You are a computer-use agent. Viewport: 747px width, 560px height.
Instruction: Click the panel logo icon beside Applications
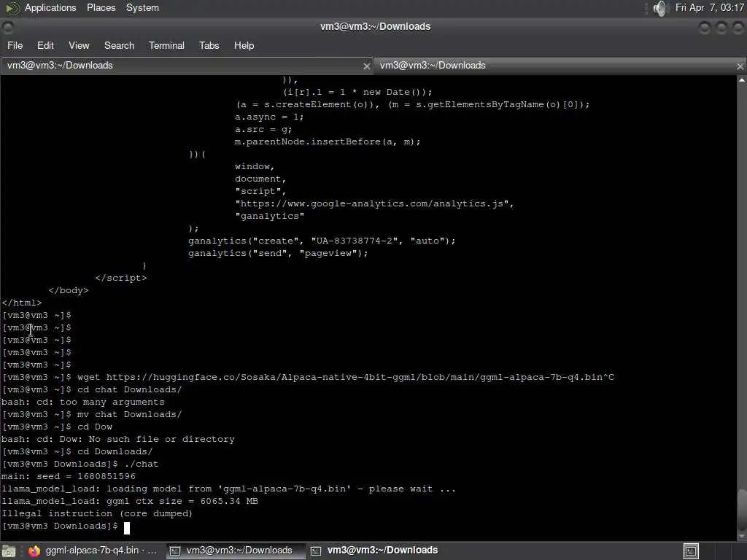[x=12, y=7]
